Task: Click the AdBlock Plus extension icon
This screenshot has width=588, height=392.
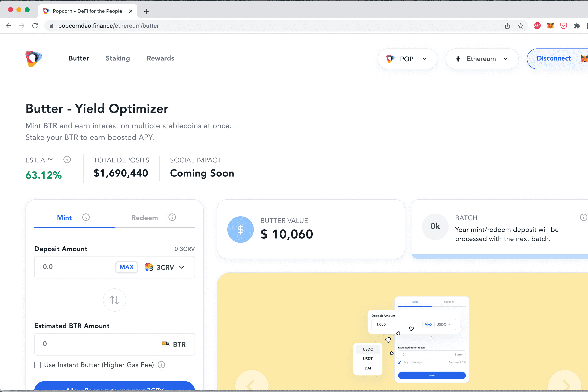Action: click(537, 26)
